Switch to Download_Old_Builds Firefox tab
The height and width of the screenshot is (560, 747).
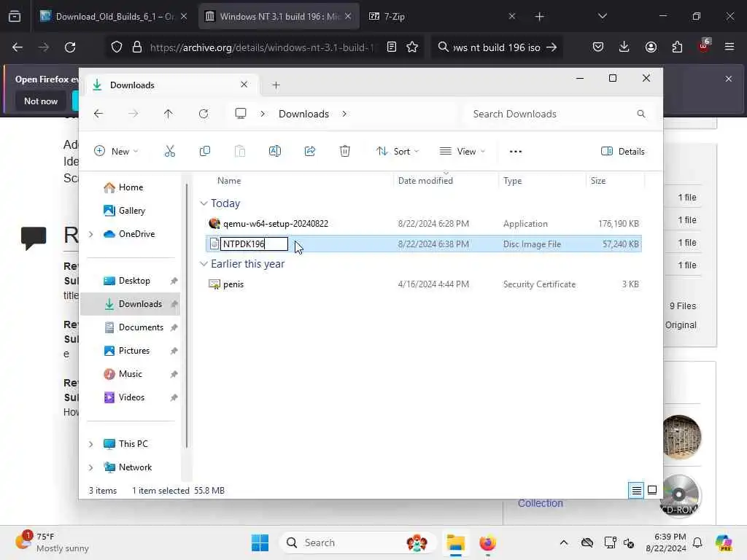tap(113, 16)
